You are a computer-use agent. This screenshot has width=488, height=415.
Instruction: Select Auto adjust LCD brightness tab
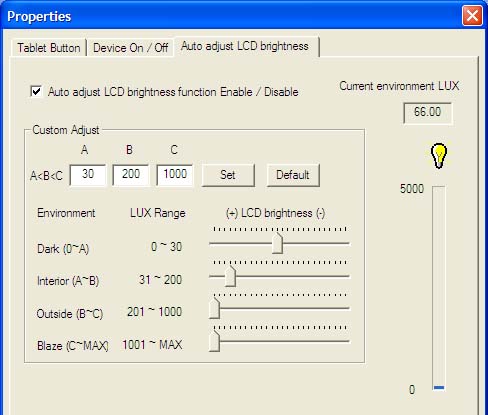245,46
